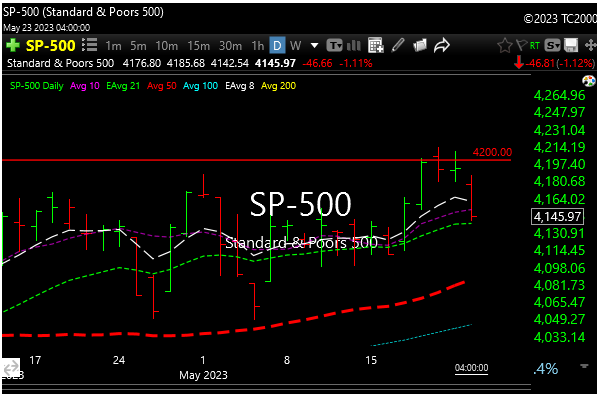Click the high price 4185.68

pyautogui.click(x=186, y=63)
